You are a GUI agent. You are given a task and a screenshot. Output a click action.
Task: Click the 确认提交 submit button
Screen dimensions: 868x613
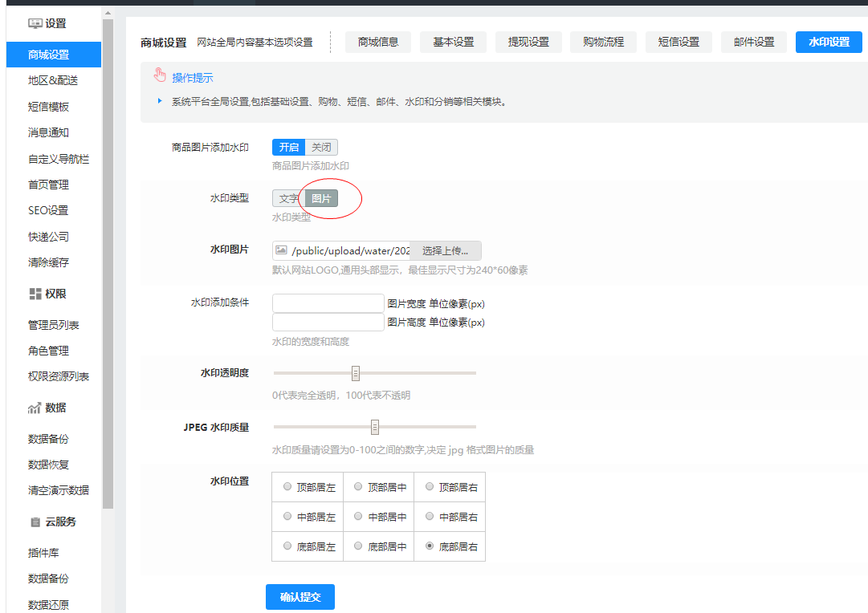click(x=300, y=597)
